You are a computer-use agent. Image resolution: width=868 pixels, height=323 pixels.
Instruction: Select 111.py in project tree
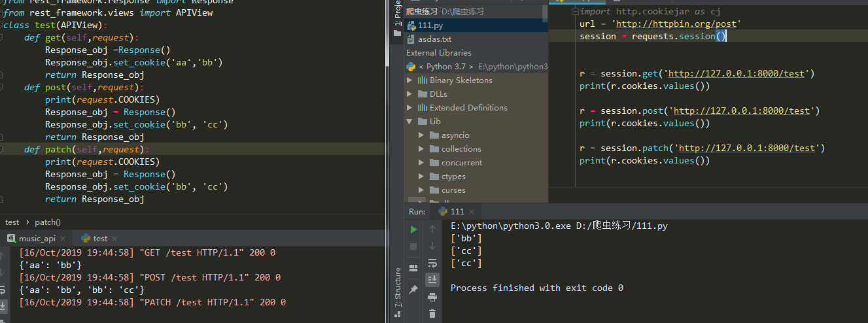tap(476, 25)
